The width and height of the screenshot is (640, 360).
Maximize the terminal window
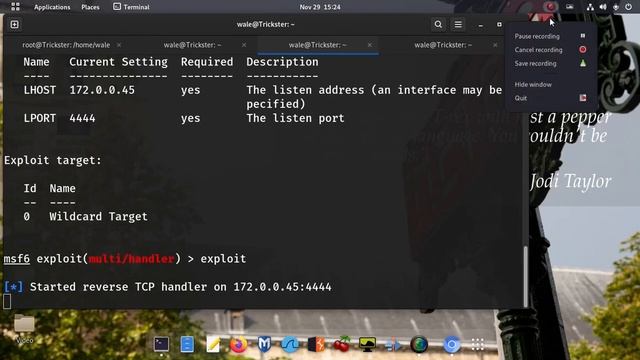pyautogui.click(x=499, y=24)
